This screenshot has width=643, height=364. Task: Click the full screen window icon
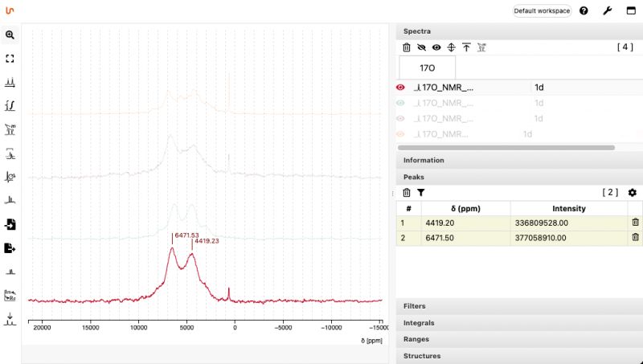click(631, 10)
